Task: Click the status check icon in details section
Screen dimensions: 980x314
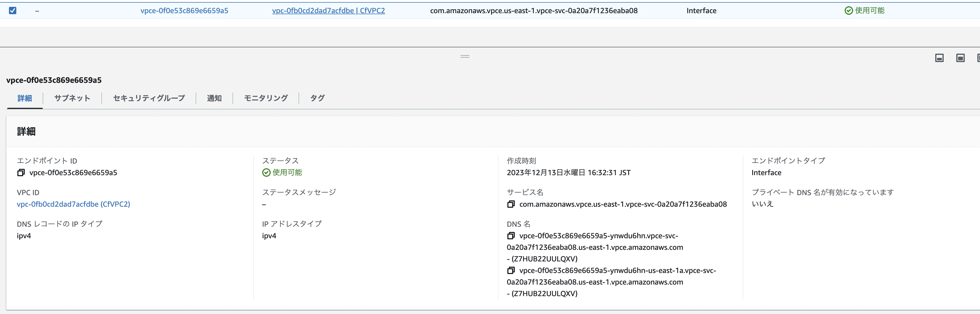Action: (266, 173)
